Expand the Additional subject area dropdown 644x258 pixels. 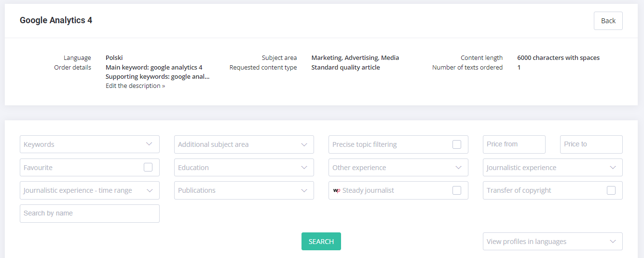pyautogui.click(x=244, y=144)
